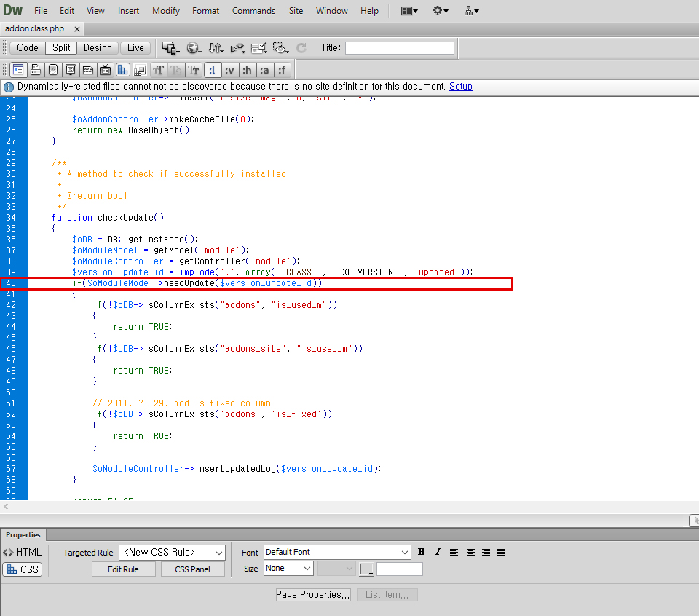699x616 pixels.
Task: Open the Commands menu
Action: (x=253, y=11)
